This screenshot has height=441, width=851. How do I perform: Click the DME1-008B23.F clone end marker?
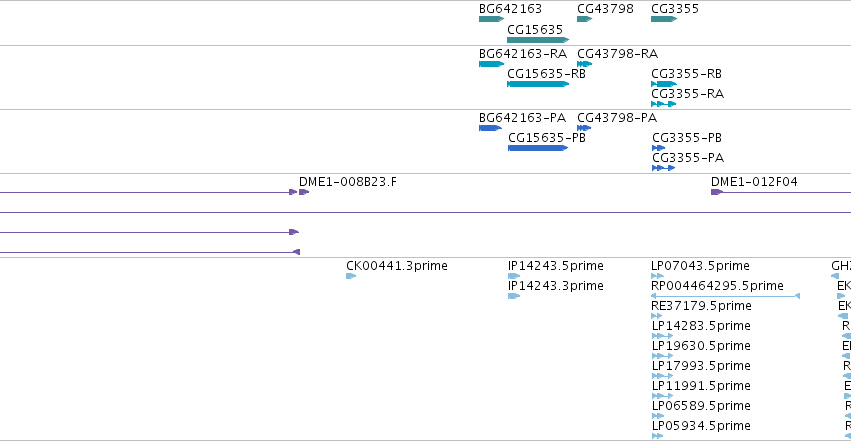(x=304, y=192)
